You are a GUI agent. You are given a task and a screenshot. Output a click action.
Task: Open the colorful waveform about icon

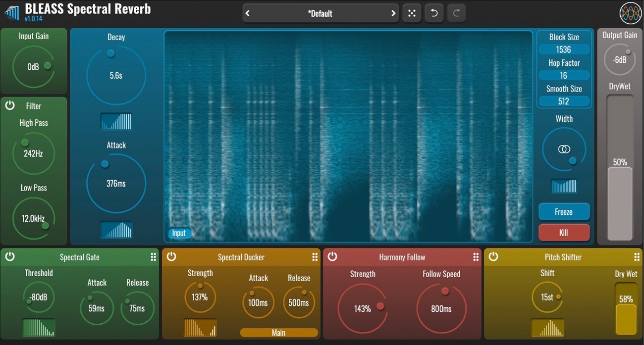[x=630, y=13]
